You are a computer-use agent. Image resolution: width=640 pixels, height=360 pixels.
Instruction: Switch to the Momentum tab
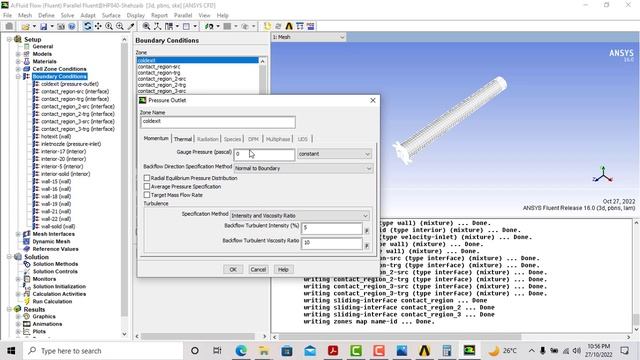156,139
